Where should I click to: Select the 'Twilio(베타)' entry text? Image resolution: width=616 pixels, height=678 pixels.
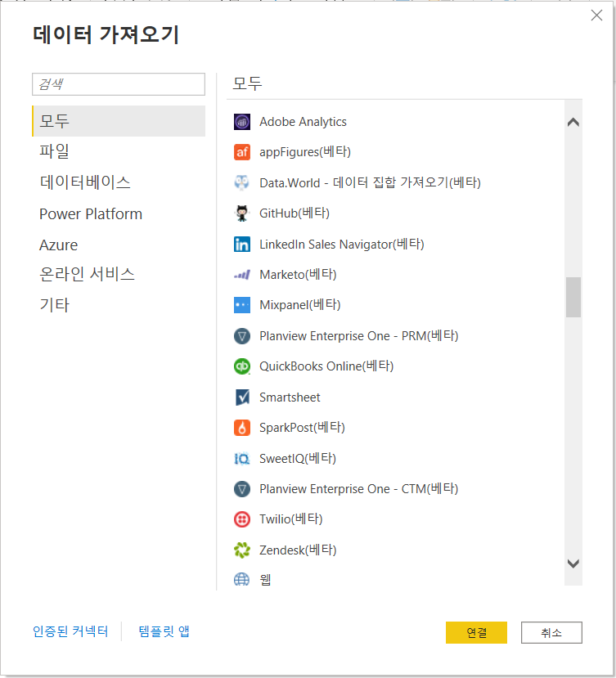tap(290, 519)
